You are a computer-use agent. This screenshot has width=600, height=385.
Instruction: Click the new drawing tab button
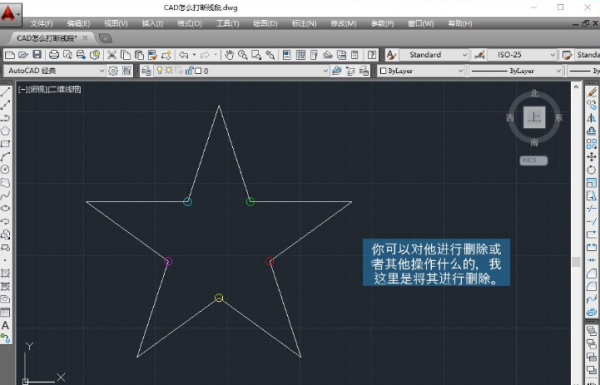(105, 38)
